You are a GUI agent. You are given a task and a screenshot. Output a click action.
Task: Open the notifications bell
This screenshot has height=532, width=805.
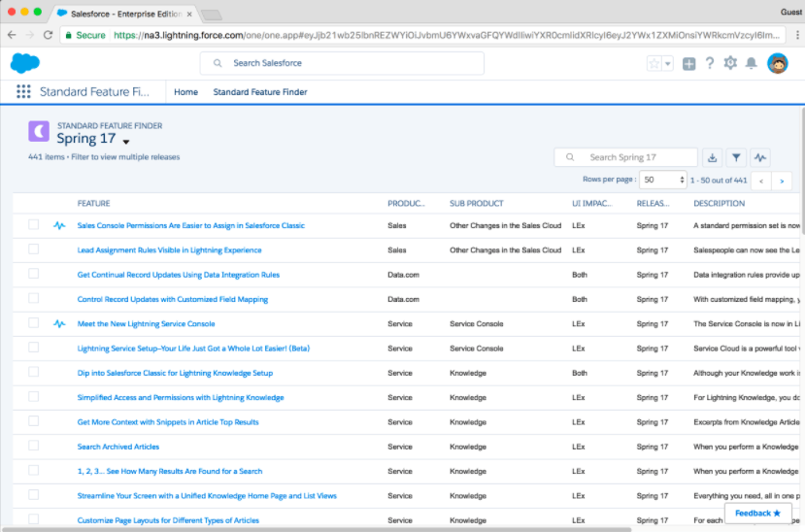point(751,63)
